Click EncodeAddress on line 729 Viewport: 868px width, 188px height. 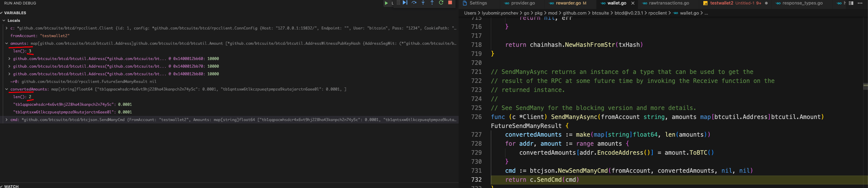click(620, 153)
